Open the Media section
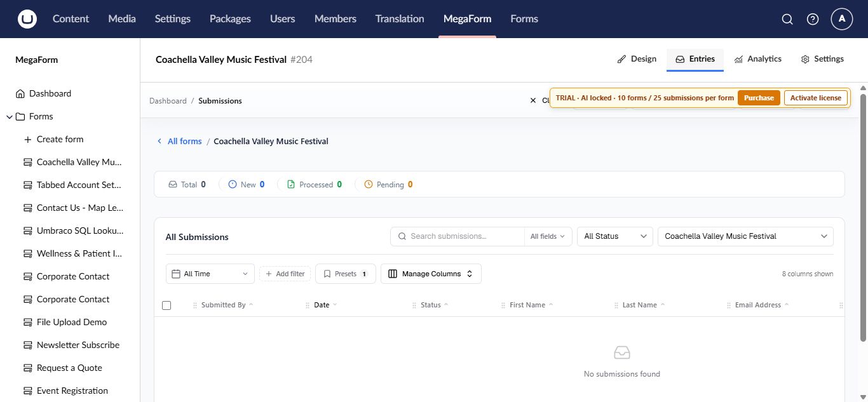The image size is (868, 402). pyautogui.click(x=122, y=18)
